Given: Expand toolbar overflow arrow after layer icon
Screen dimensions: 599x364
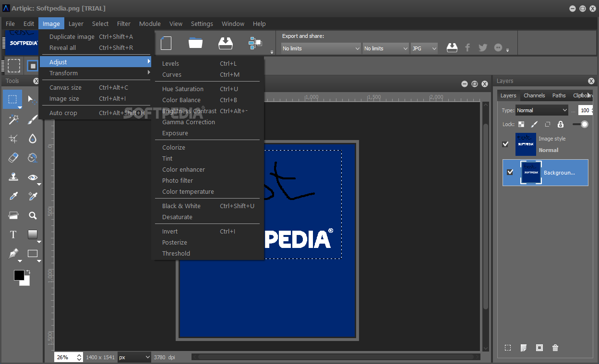Looking at the screenshot, I should tap(272, 51).
